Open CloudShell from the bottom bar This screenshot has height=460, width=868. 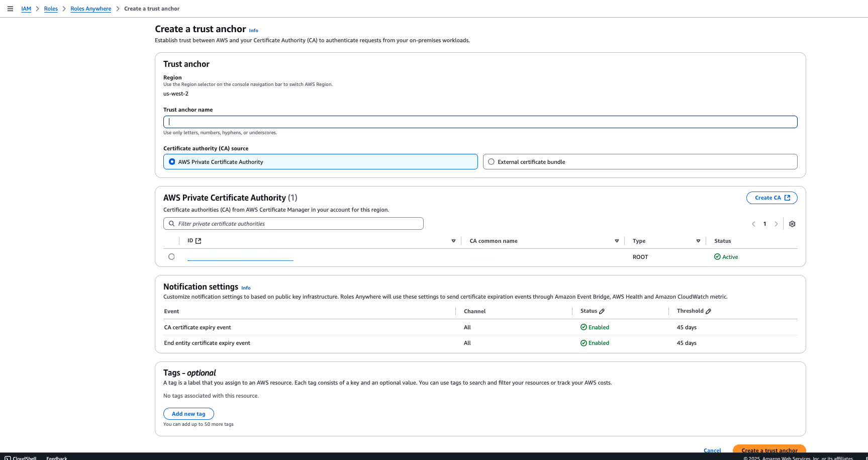pyautogui.click(x=21, y=457)
